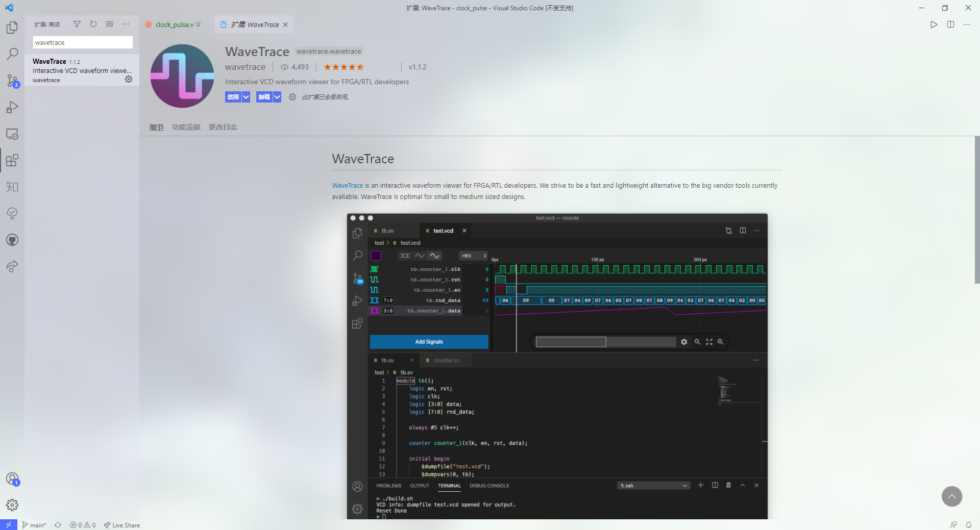The height and width of the screenshot is (530, 980).
Task: Start a Live Share session from the status bar
Action: pyautogui.click(x=121, y=525)
